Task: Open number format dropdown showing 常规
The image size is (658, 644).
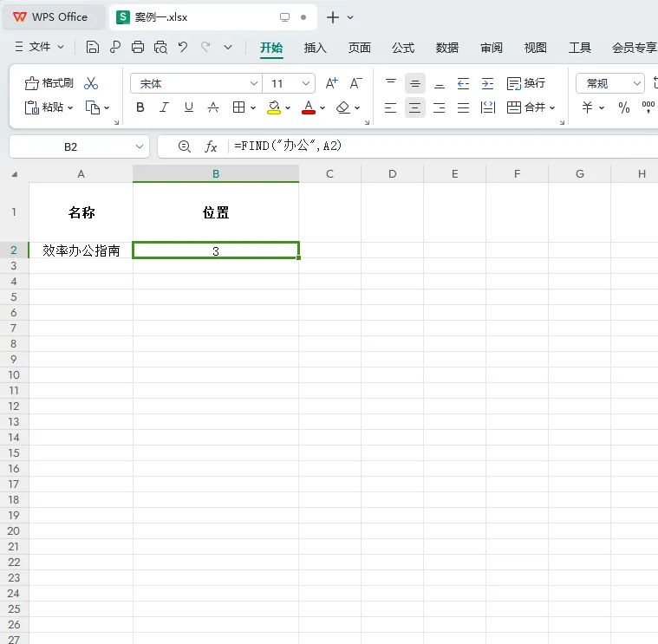Action: pyautogui.click(x=610, y=83)
